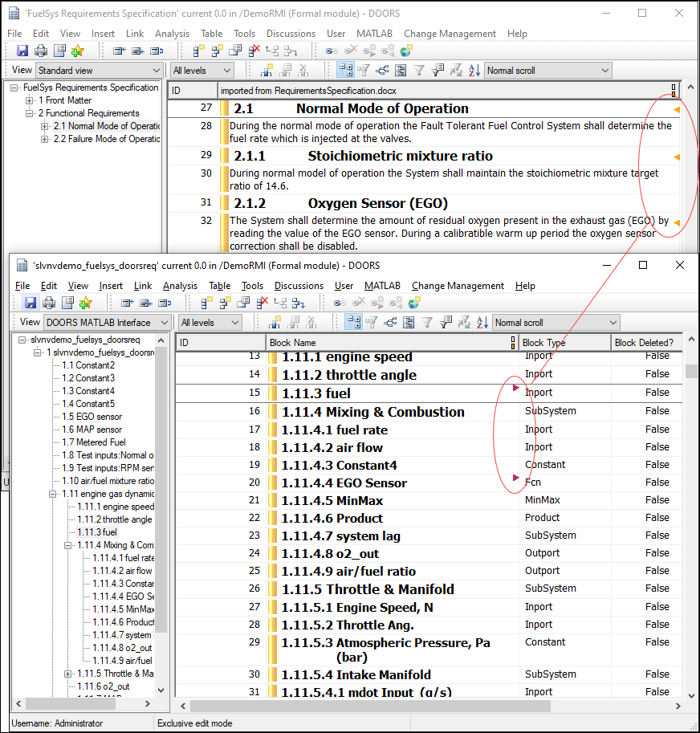This screenshot has width=700, height=733.
Task: Click the properties icon in slvnvdemo window toolbar
Action: (67, 303)
